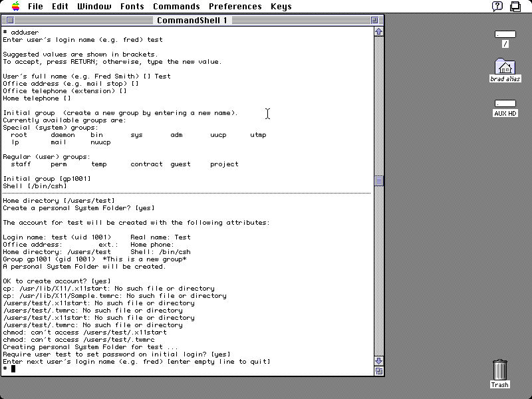This screenshot has width=532, height=399.
Task: Click the CommandShell 1 close box
Action: 10,21
